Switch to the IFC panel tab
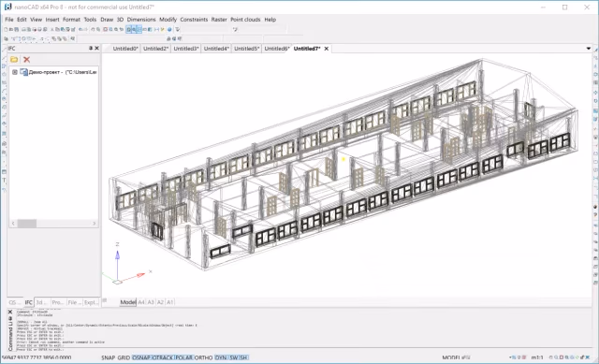This screenshot has height=364, width=599. coord(29,302)
